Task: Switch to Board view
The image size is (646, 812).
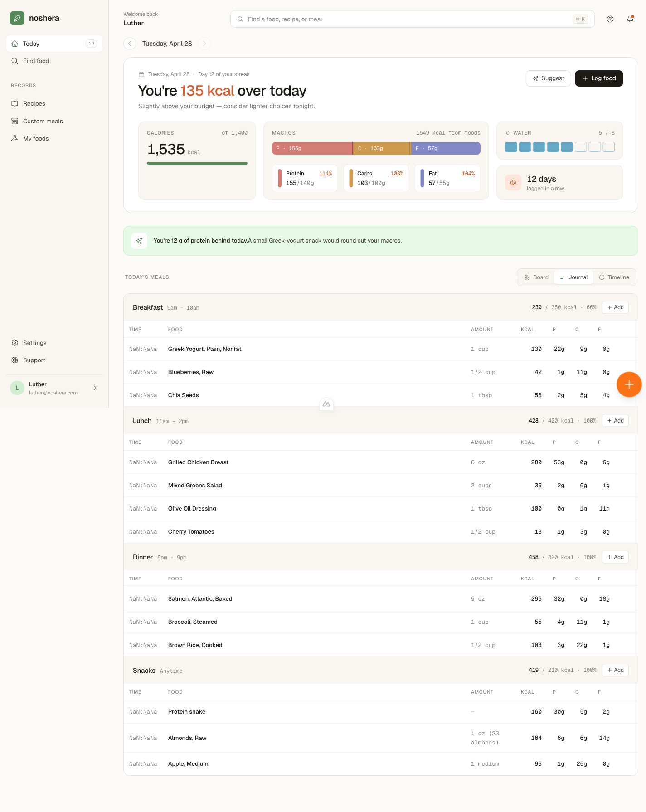Action: pyautogui.click(x=536, y=277)
